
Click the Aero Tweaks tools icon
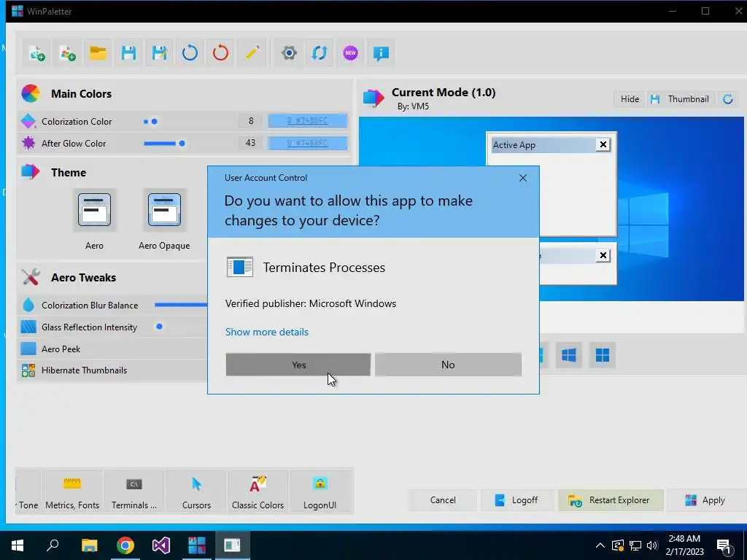(x=31, y=277)
